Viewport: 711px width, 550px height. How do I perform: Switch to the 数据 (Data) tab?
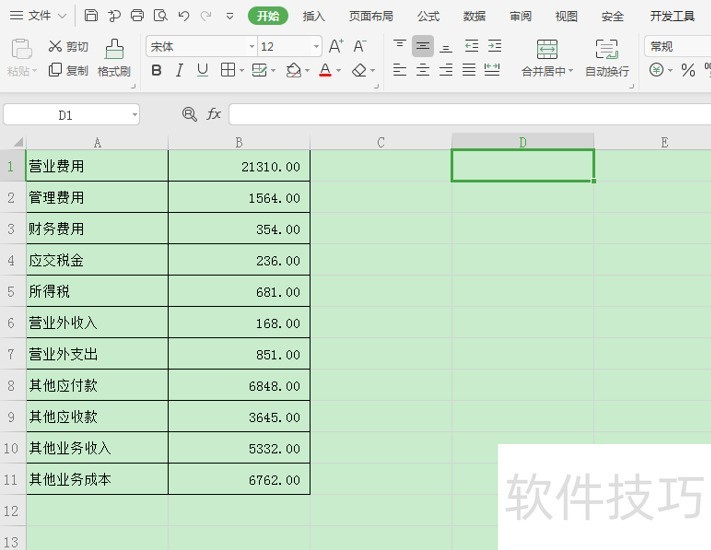coord(474,16)
